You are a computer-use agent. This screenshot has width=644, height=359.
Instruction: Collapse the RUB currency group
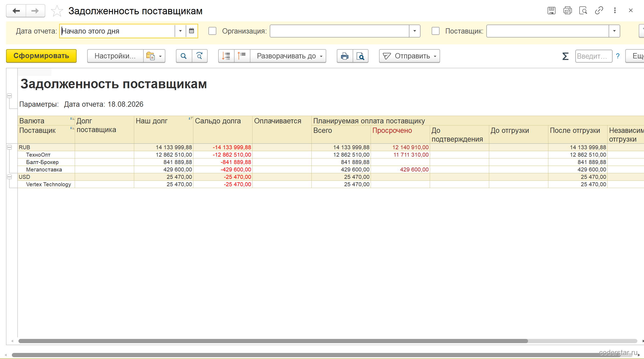tap(9, 147)
